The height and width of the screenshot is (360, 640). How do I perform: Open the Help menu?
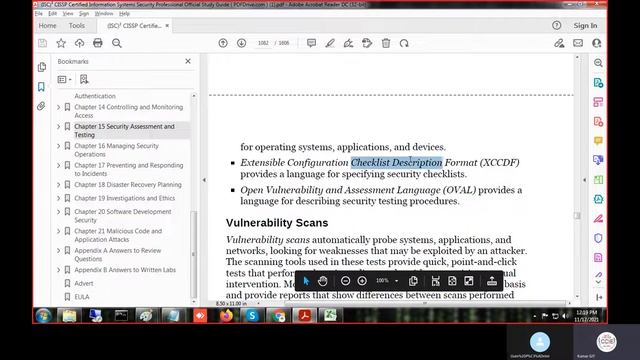pos(124,13)
